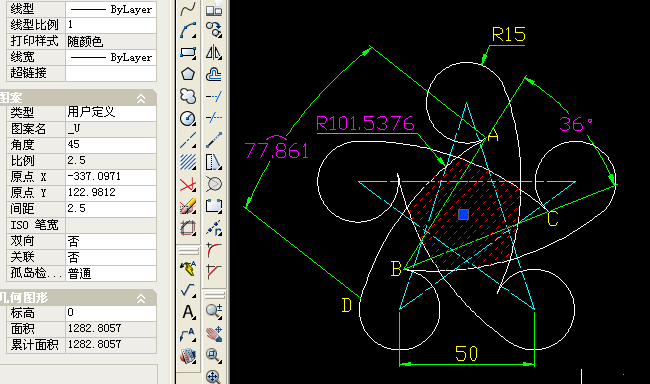Click the 标高 value 0

pos(111,312)
